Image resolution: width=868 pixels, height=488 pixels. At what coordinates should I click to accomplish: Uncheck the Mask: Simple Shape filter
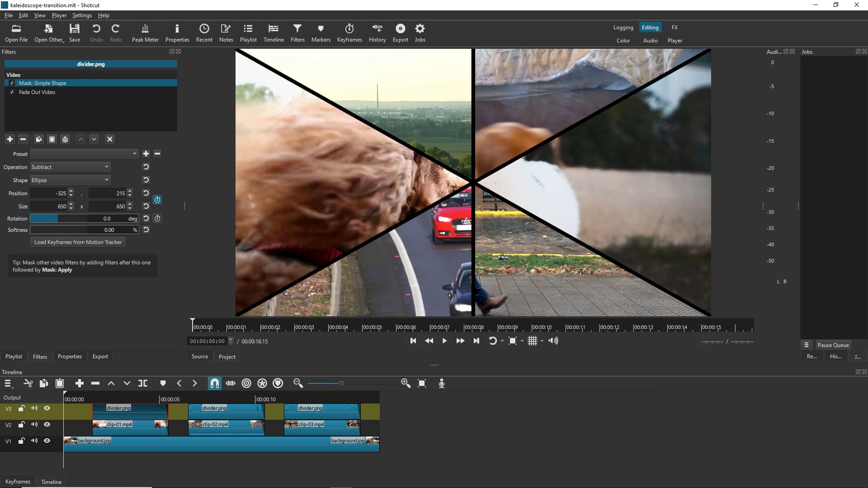click(x=12, y=83)
